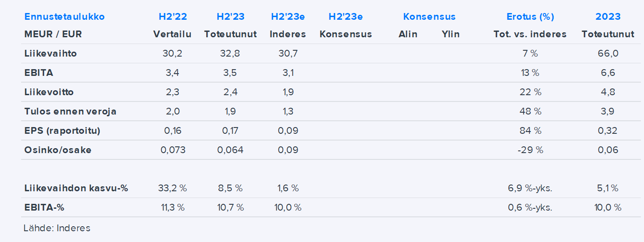The width and height of the screenshot is (644, 242).
Task: Click the Liikevaihto row label
Action: coord(50,53)
